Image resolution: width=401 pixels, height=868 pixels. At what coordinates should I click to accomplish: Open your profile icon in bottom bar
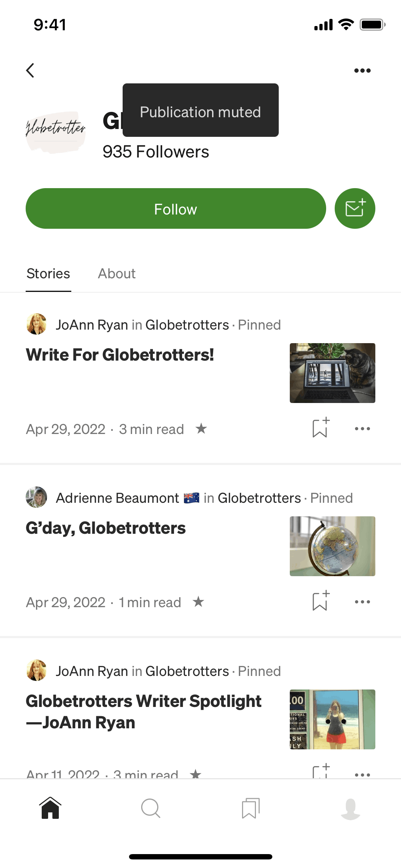coord(351,808)
